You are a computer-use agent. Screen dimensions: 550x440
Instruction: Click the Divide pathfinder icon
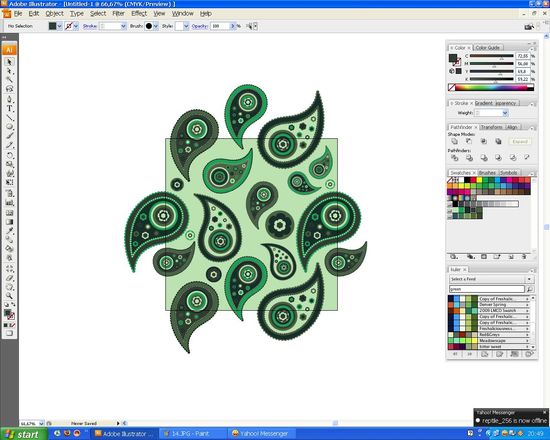click(x=455, y=158)
